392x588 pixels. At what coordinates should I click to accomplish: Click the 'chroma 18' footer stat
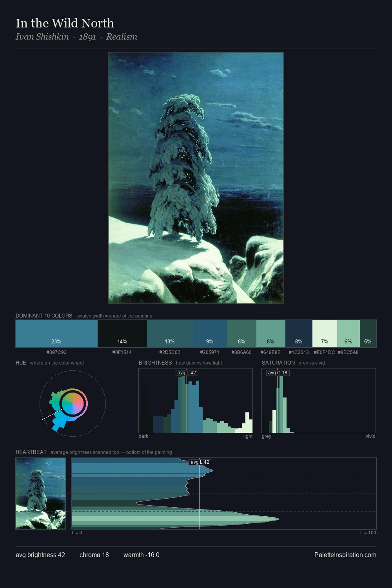(94, 555)
